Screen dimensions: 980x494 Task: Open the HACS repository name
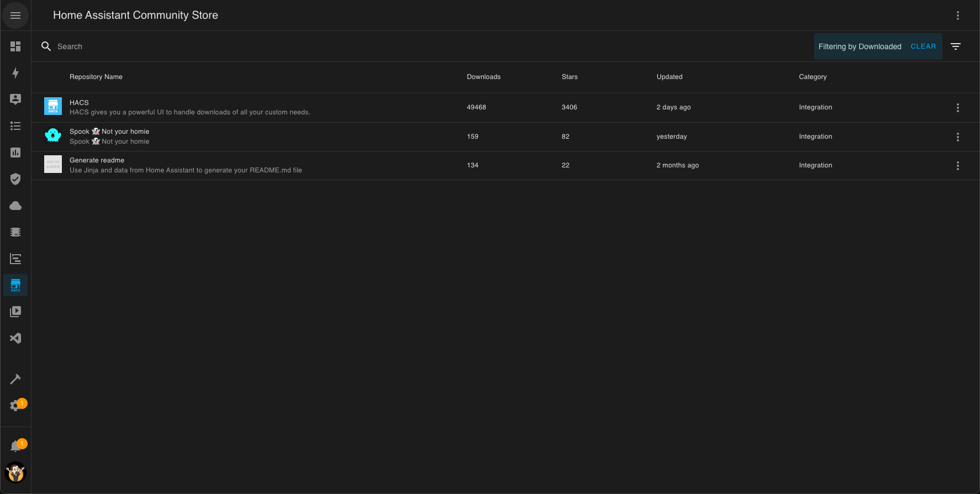click(79, 103)
